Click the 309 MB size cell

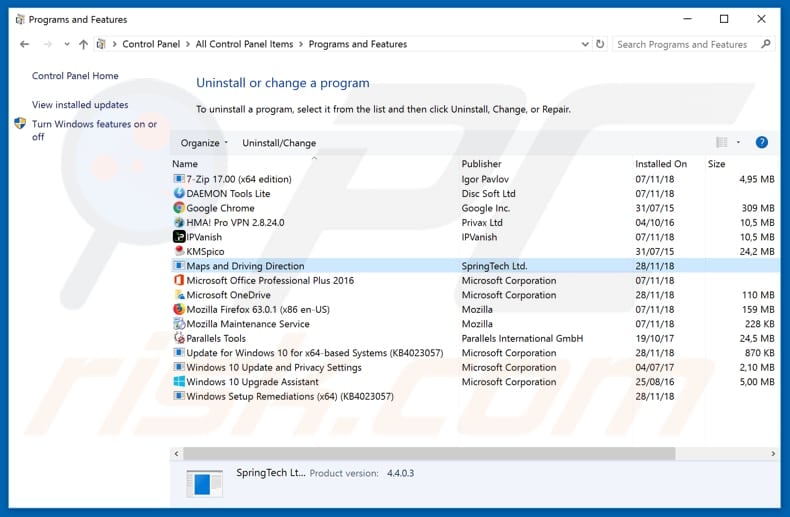pos(758,208)
